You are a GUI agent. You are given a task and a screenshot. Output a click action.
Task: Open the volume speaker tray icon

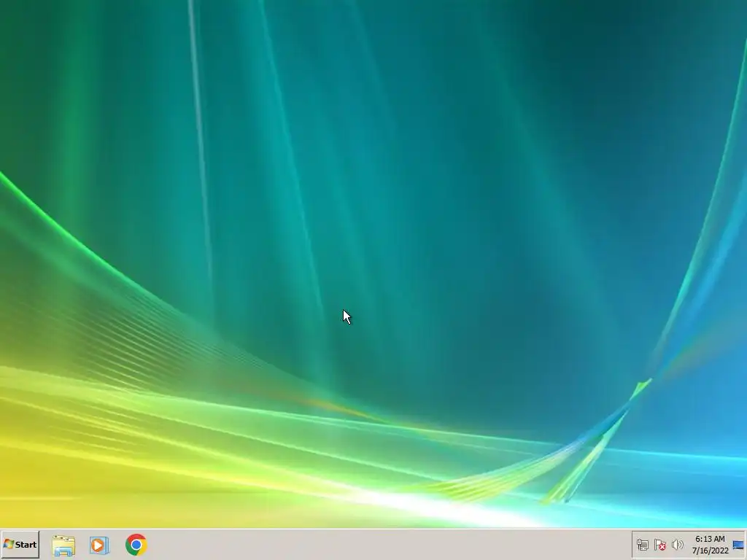[x=677, y=545]
